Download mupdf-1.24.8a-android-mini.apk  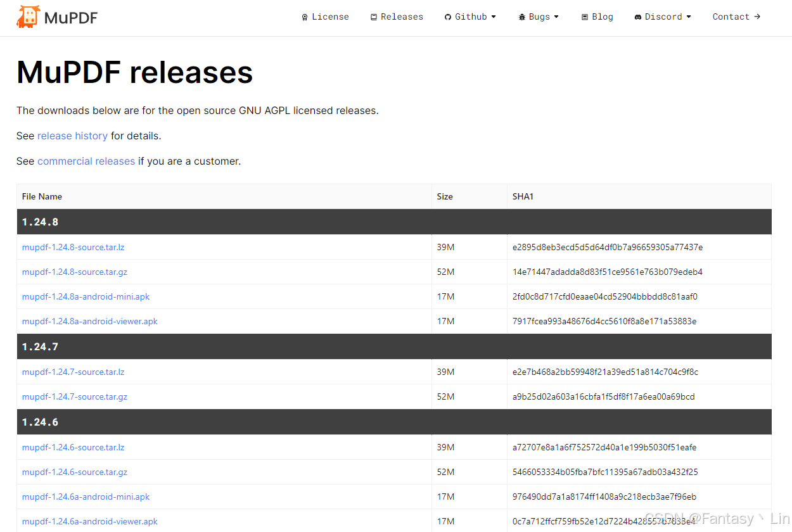point(86,296)
